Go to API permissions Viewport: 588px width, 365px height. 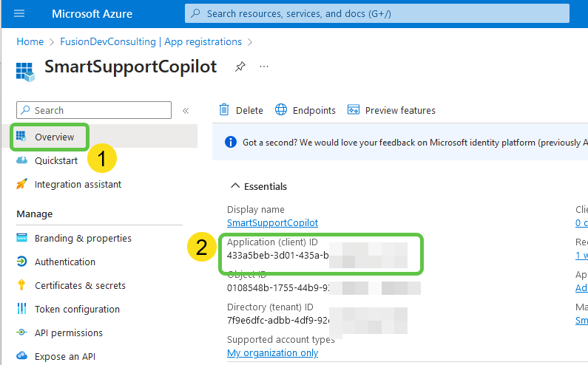[68, 332]
